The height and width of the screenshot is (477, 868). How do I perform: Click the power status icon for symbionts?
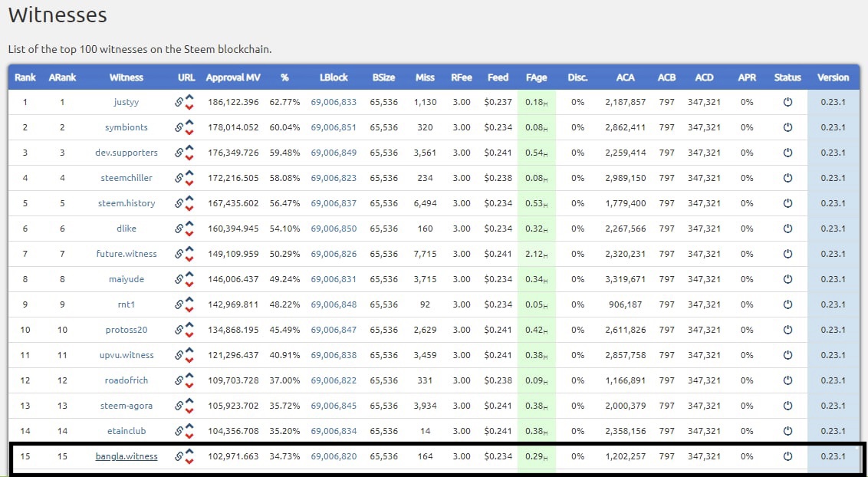(787, 127)
